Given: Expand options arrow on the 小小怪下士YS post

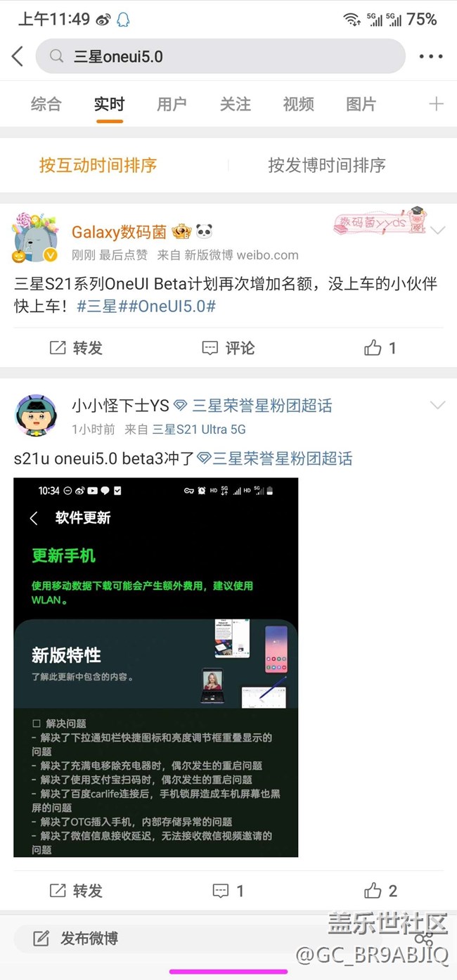Looking at the screenshot, I should click(x=437, y=405).
